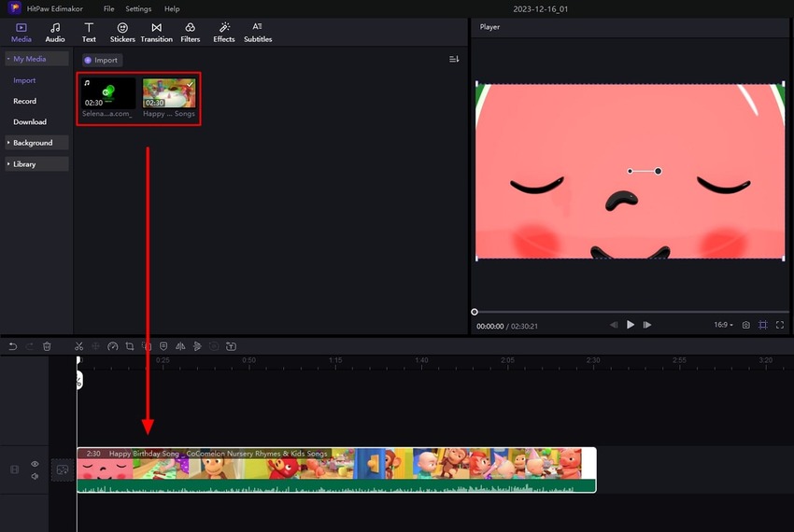Toggle the crop frame button in player
The height and width of the screenshot is (532, 794).
[763, 325]
